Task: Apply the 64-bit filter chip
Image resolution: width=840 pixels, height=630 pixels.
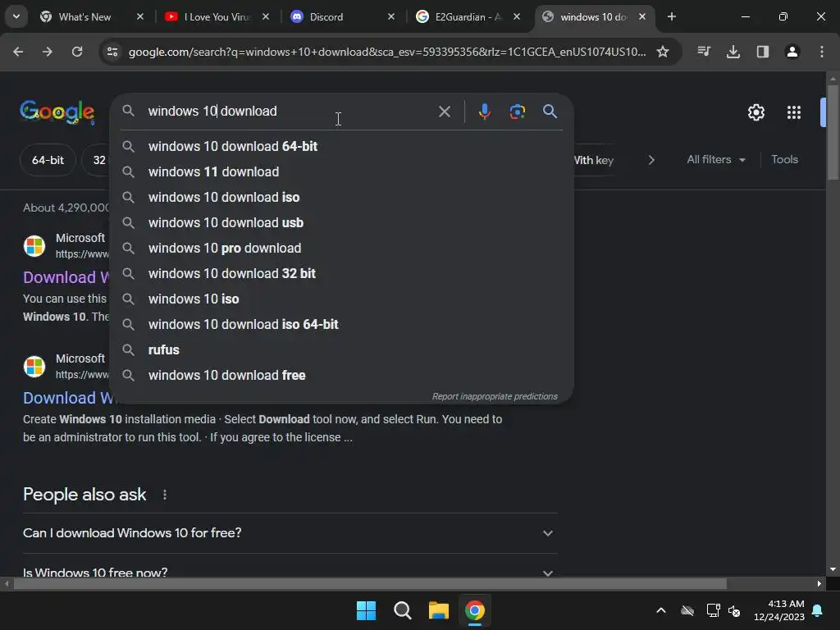Action: (x=48, y=160)
